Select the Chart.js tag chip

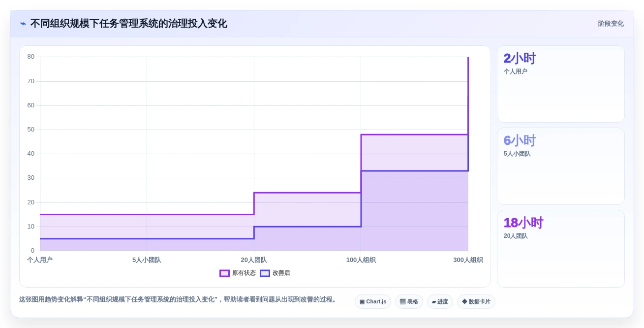(373, 302)
